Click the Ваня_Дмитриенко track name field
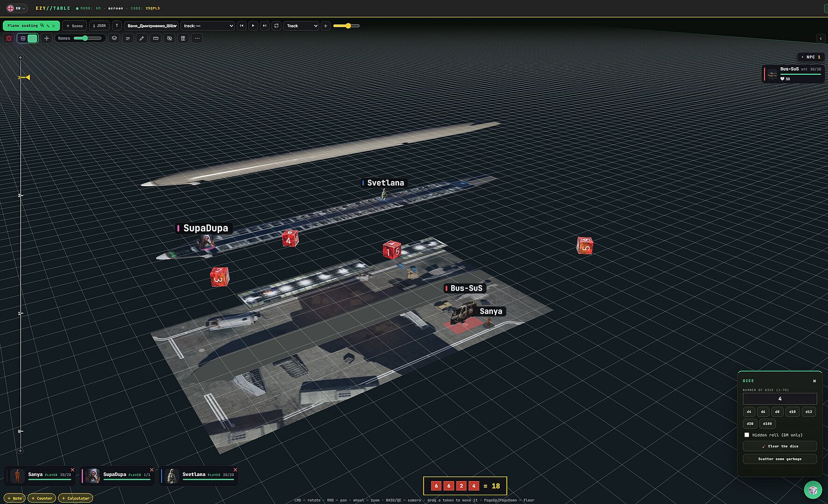The image size is (828, 504). click(x=151, y=26)
